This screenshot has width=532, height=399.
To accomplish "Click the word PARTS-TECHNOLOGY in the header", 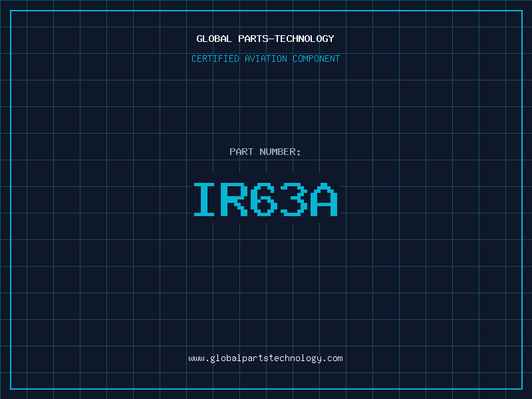I will coord(286,39).
